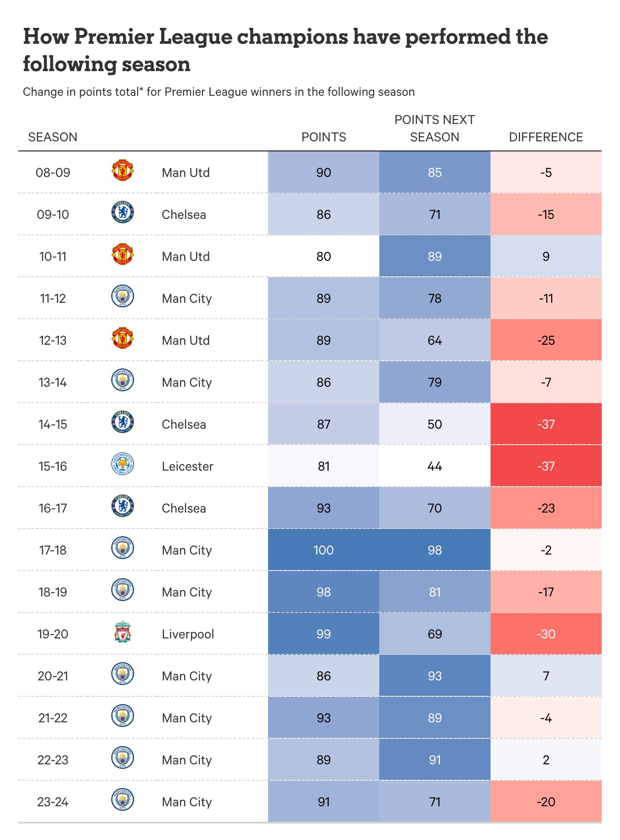Viewport: 620px width, 840px height.
Task: Click the Man Utd crest in 12-13 row
Action: pos(123,338)
